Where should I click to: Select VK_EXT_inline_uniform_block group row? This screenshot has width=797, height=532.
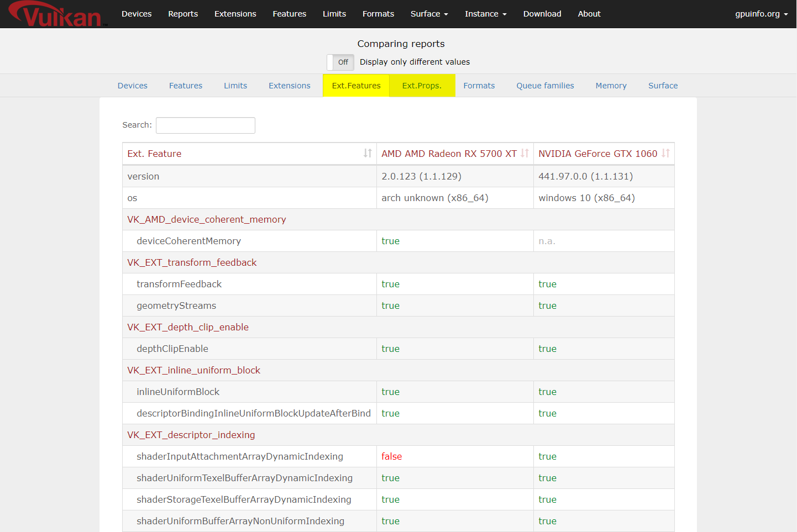coord(398,370)
